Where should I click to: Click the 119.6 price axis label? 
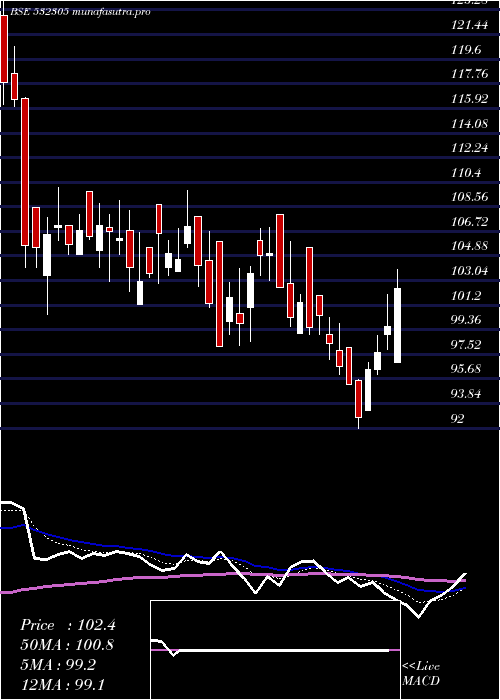[466, 50]
